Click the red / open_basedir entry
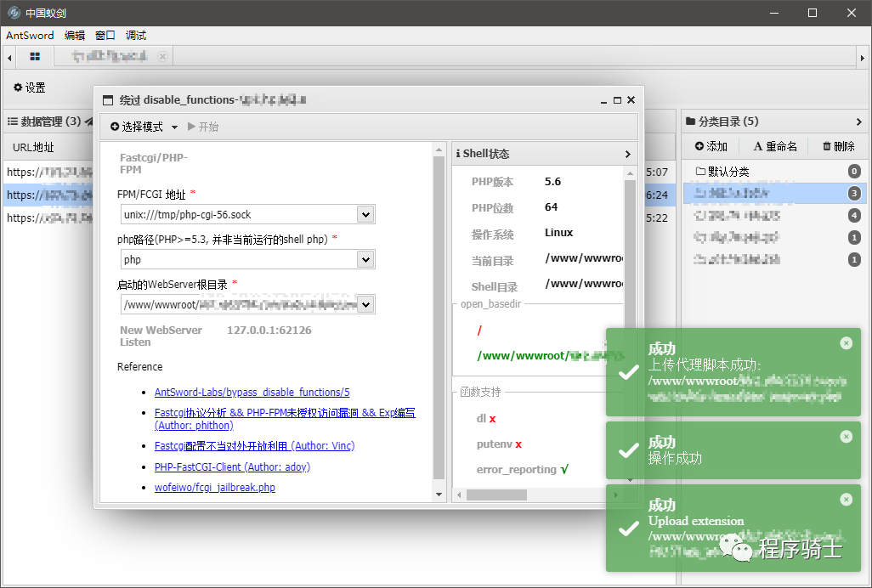The height and width of the screenshot is (588, 872). point(479,331)
